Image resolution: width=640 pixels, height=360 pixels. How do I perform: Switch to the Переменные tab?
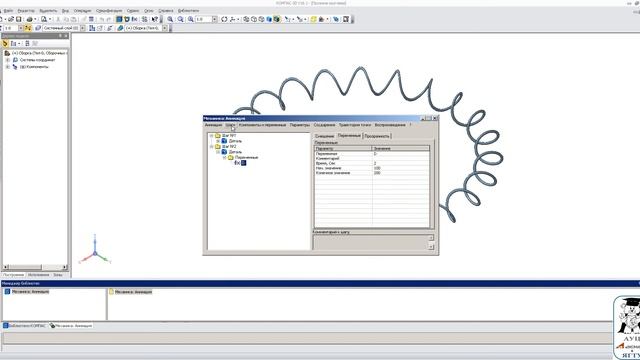[x=349, y=136]
